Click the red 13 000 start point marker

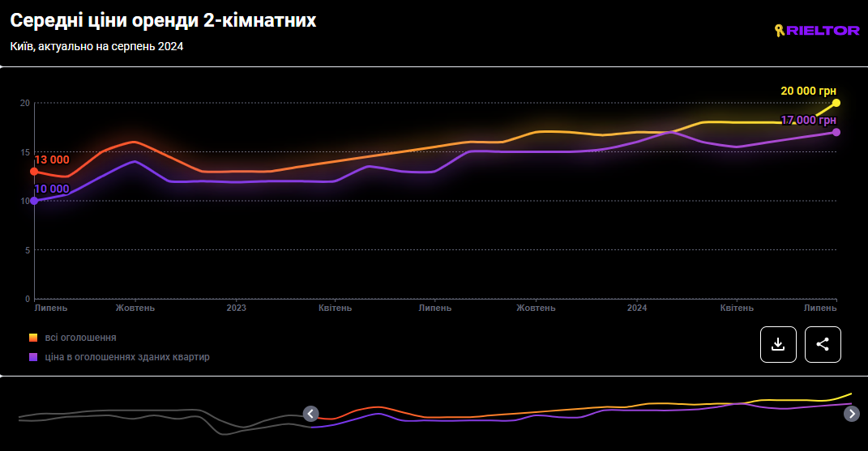(x=34, y=172)
